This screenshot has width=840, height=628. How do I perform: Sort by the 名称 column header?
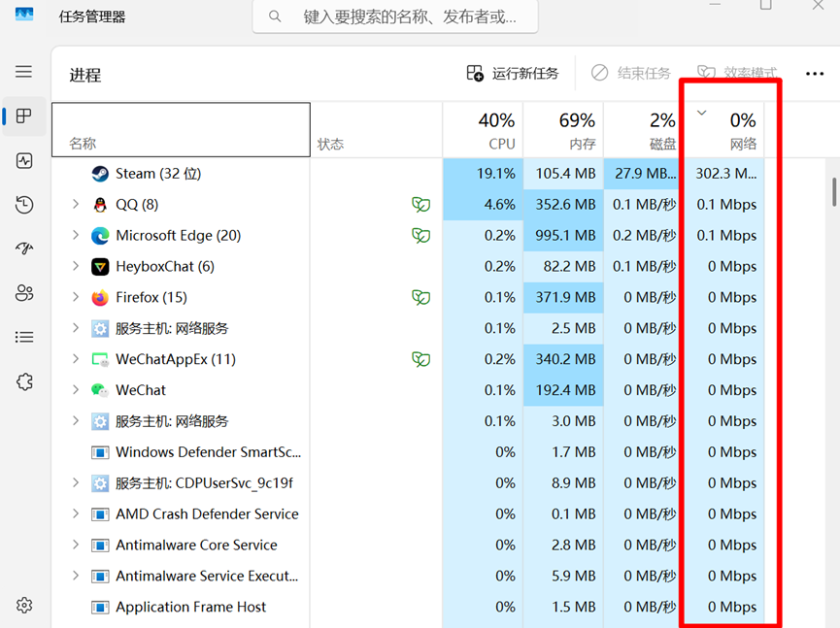[181, 130]
